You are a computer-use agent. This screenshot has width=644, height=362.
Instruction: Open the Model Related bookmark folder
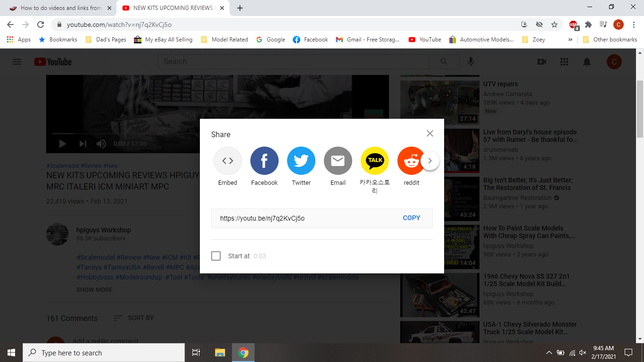tap(224, 40)
